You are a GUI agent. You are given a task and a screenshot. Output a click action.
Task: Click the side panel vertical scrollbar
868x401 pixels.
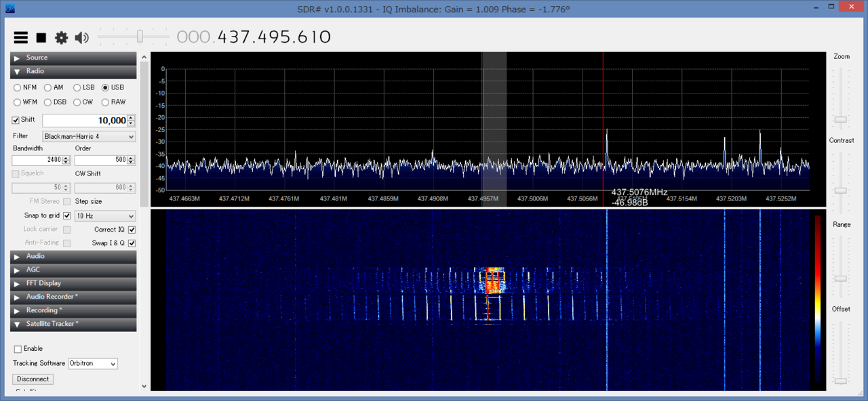pyautogui.click(x=144, y=222)
